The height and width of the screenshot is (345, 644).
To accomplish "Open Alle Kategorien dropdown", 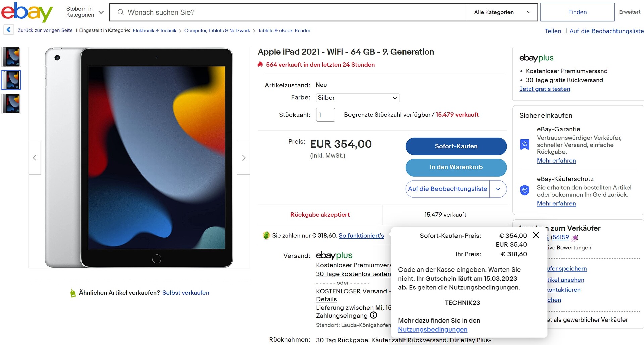I will [x=502, y=12].
